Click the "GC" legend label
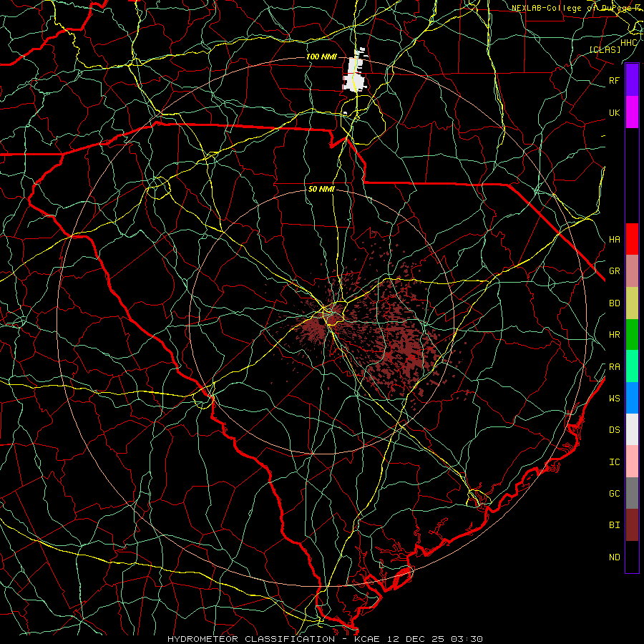Image resolution: width=644 pixels, height=644 pixels. click(x=614, y=493)
